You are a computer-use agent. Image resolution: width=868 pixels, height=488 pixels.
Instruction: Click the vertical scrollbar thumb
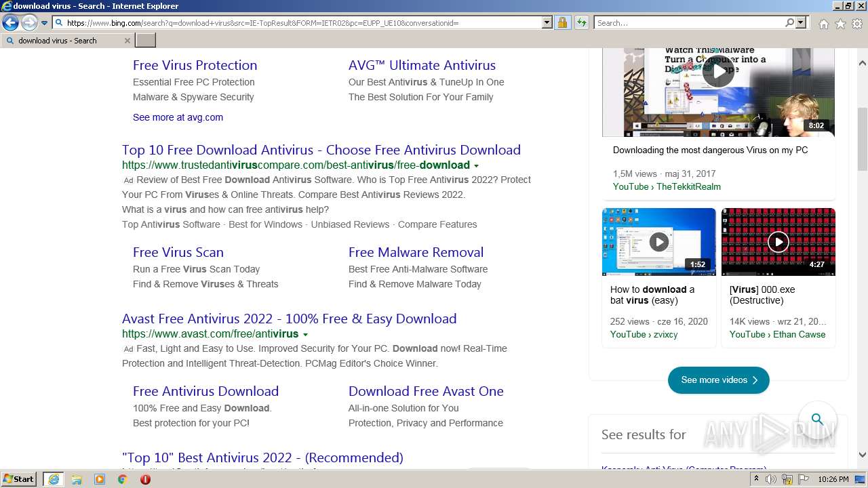[862, 139]
